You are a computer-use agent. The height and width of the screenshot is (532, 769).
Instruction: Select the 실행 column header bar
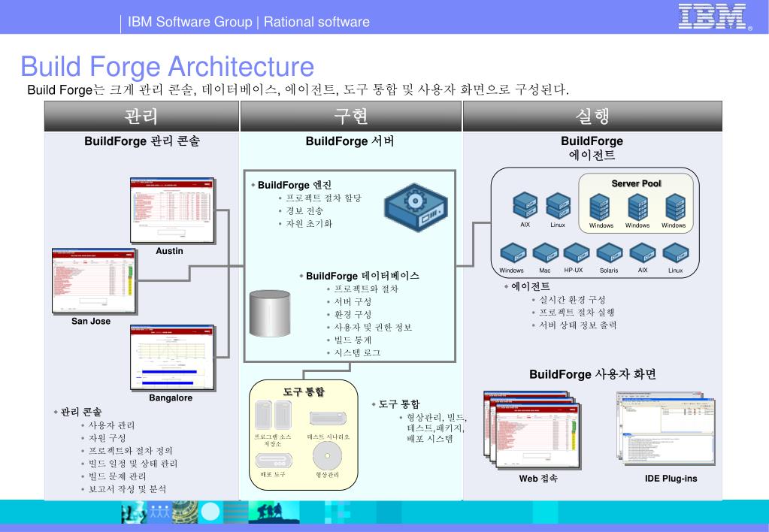pos(592,116)
